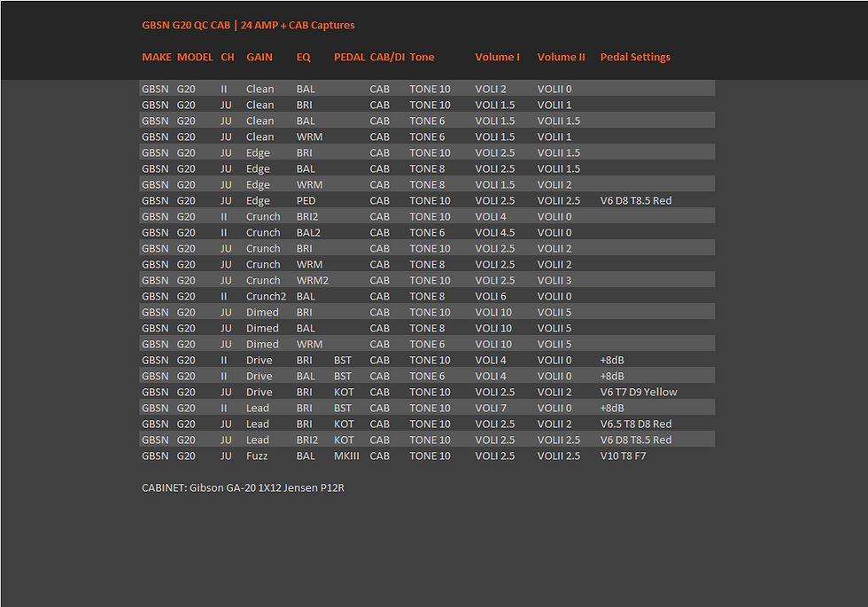Select the 'Crunch2' gain cell
Screen dimensions: 868x607
pyautogui.click(x=267, y=297)
